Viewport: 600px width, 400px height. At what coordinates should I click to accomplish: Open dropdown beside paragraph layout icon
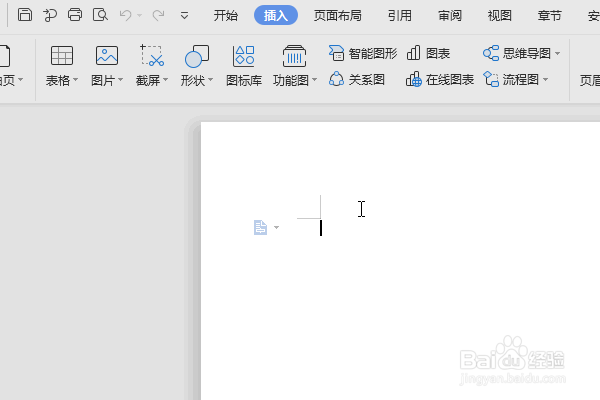[276, 227]
